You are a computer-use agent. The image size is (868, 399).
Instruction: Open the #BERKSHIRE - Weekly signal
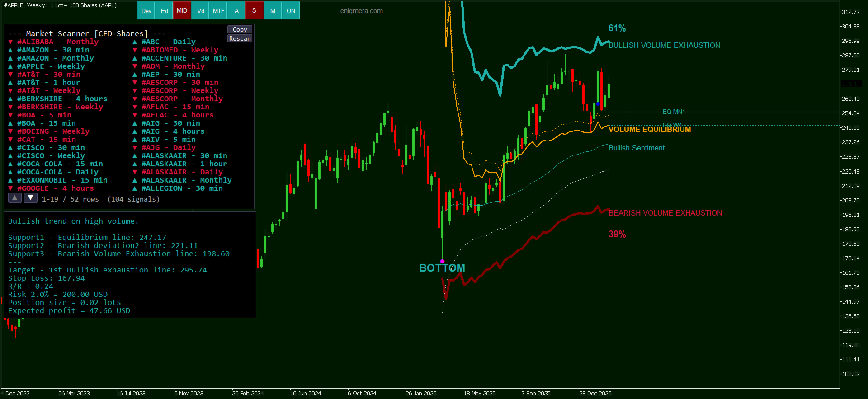56,107
